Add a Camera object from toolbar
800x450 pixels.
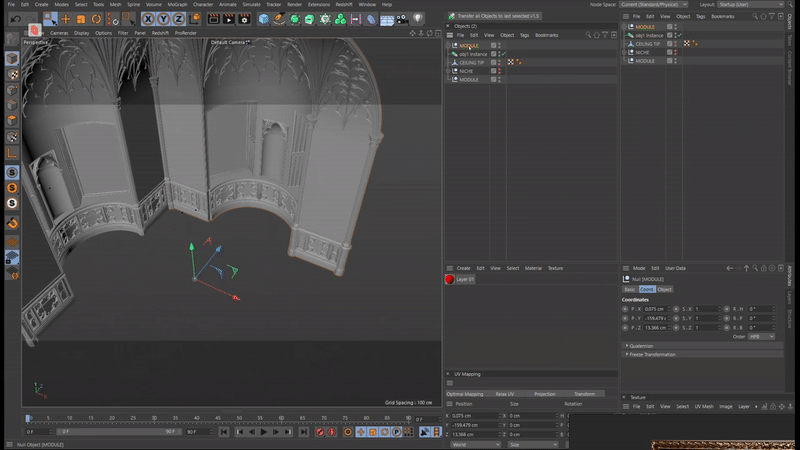401,19
